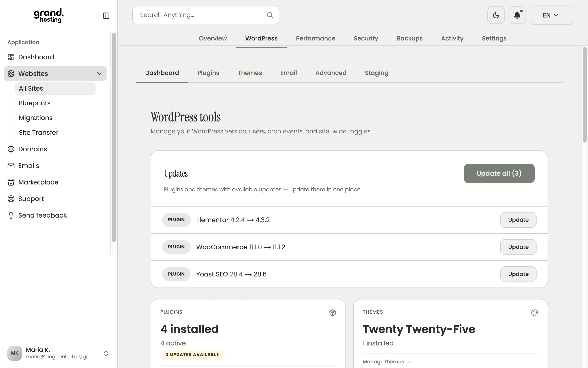Open the Domains sidebar item
Screen dimensions: 588x368
click(x=55, y=149)
